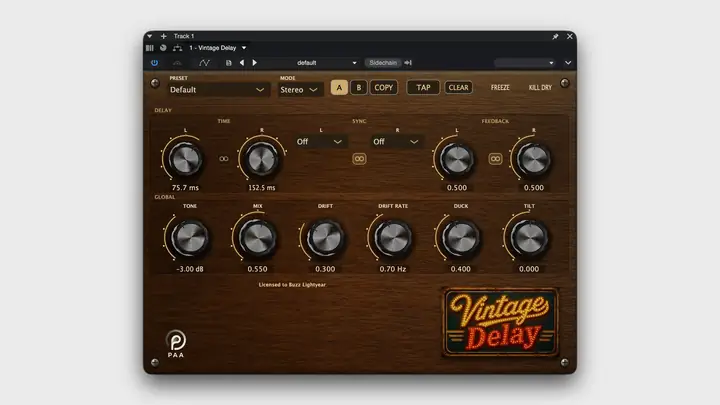The width and height of the screenshot is (720, 405).
Task: Select the B state button
Action: point(359,88)
